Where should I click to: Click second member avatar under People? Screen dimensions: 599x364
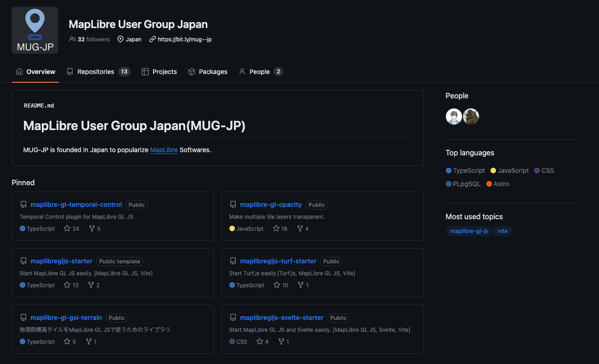(x=471, y=116)
